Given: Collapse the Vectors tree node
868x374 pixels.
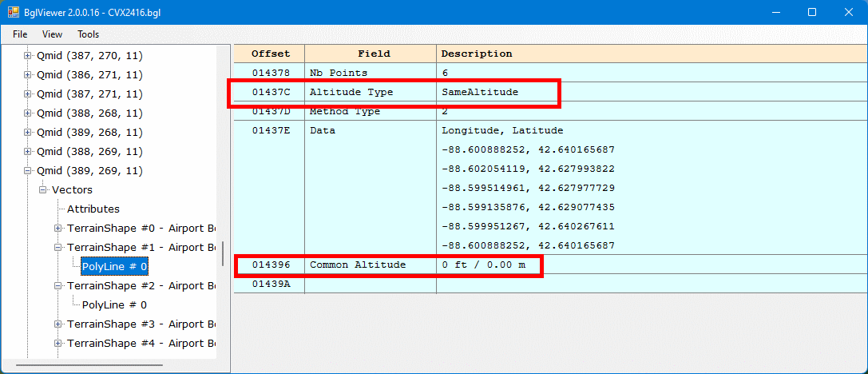Looking at the screenshot, I should [42, 190].
